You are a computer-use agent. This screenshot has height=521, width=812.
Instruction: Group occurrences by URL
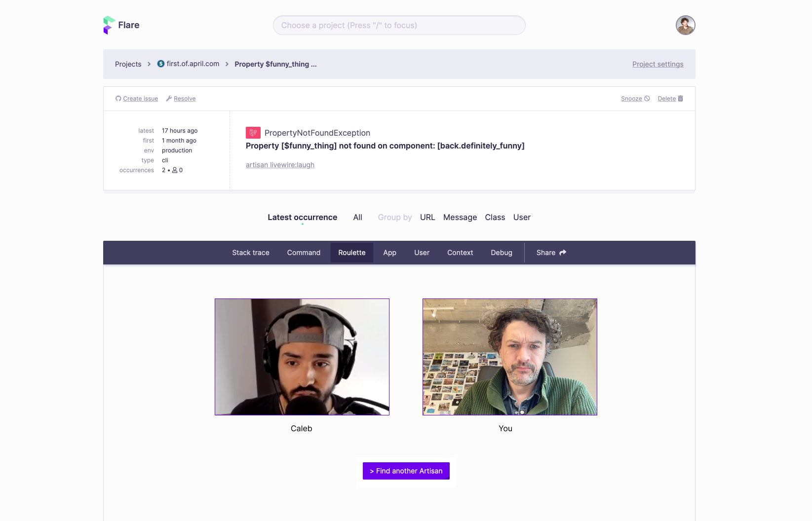(x=427, y=217)
